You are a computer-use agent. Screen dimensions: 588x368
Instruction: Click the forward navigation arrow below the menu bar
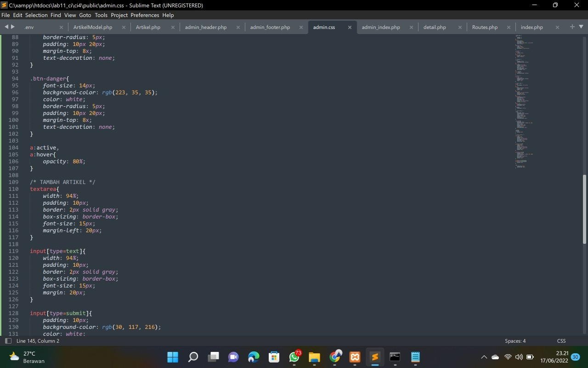(13, 27)
